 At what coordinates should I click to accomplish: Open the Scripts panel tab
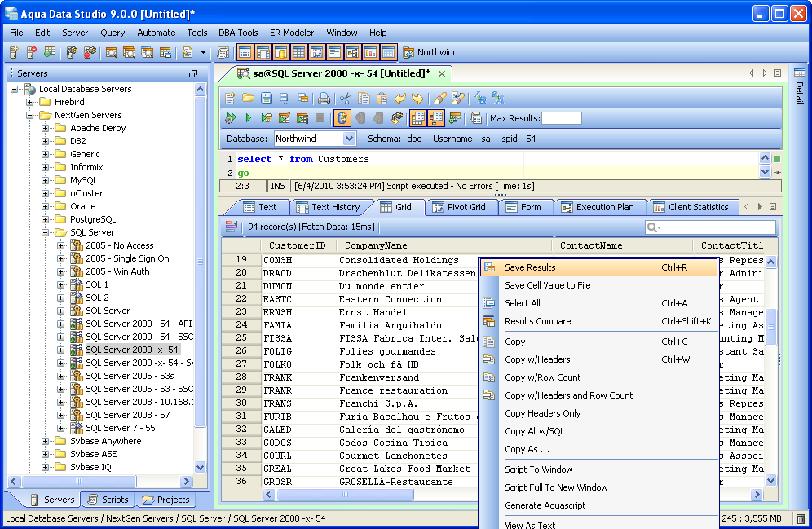tap(107, 500)
